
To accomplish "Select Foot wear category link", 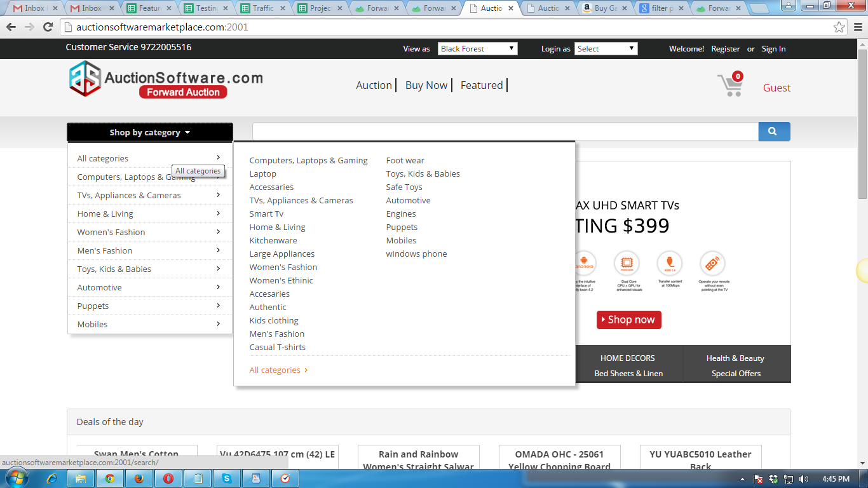I will tap(405, 160).
